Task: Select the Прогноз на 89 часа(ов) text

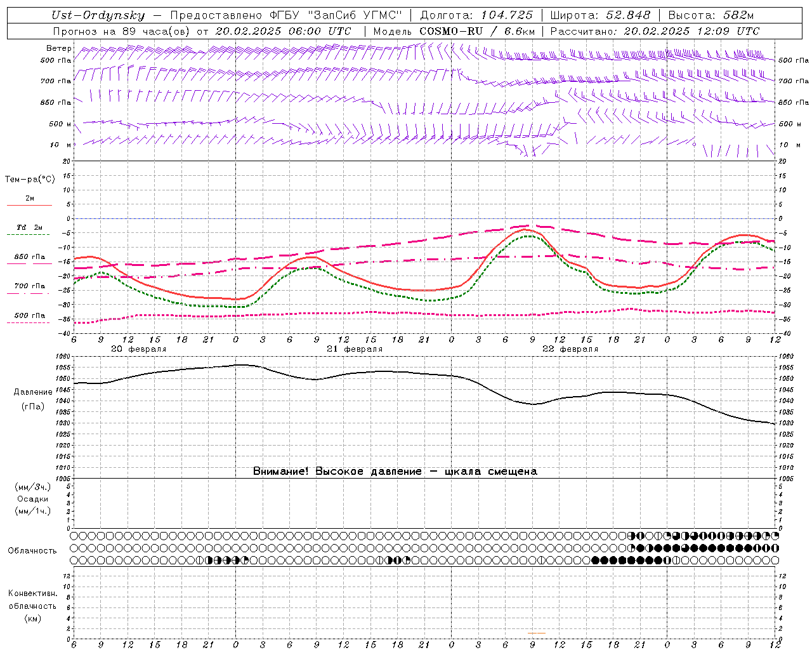Action: (121, 31)
